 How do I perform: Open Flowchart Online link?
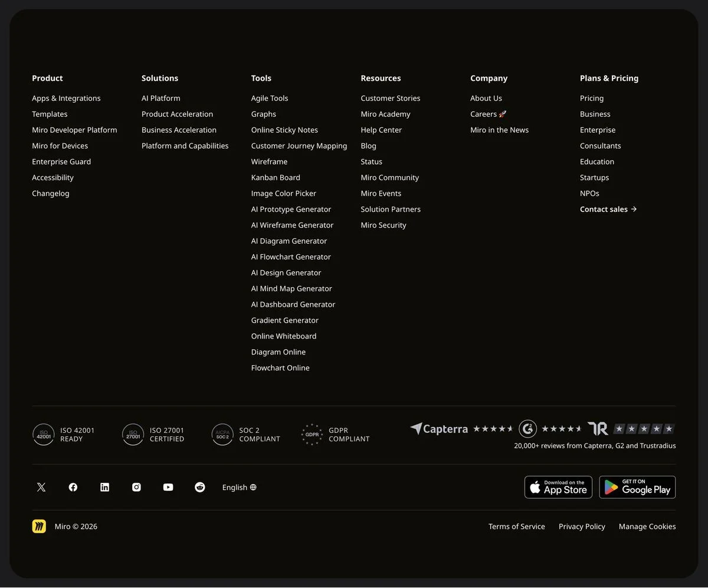[280, 368]
